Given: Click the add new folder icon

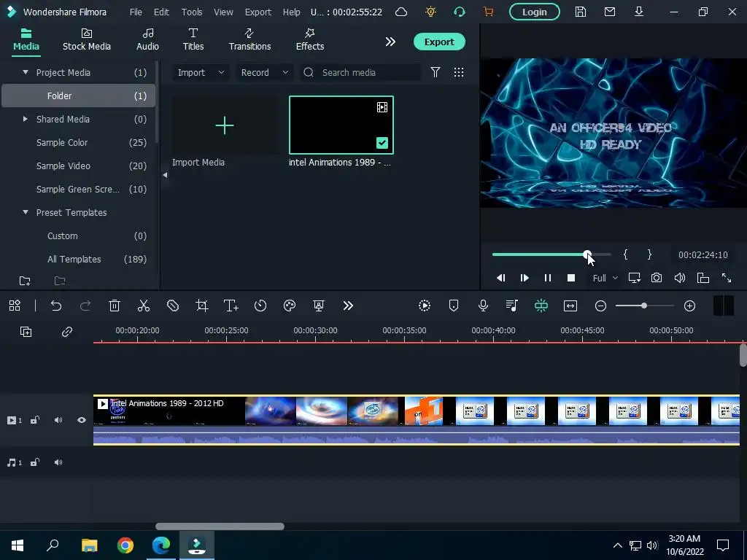Looking at the screenshot, I should [25, 281].
